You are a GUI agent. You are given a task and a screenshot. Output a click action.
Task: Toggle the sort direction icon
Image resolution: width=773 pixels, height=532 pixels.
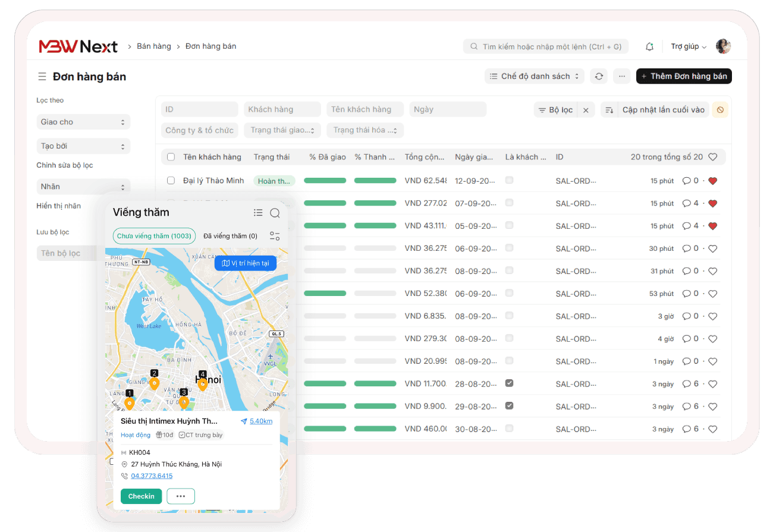(x=609, y=110)
